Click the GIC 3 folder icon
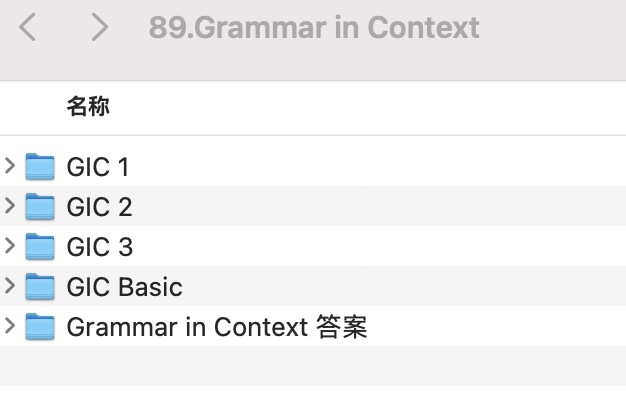 click(x=40, y=247)
